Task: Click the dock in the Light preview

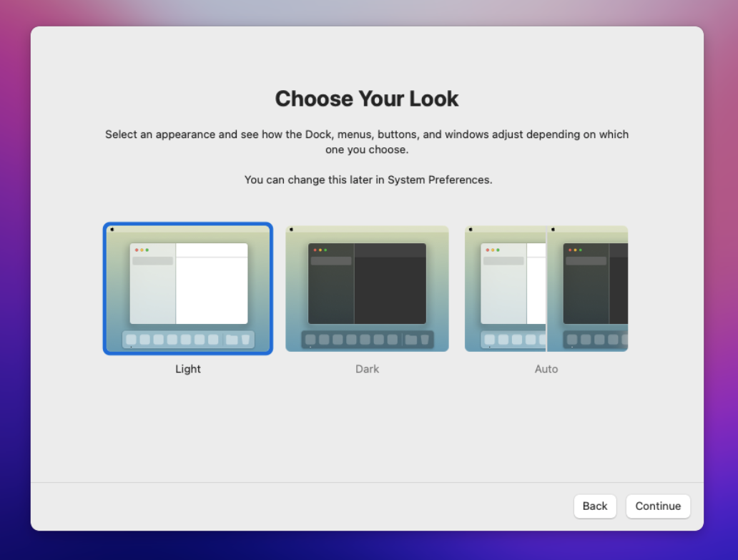Action: click(x=188, y=339)
